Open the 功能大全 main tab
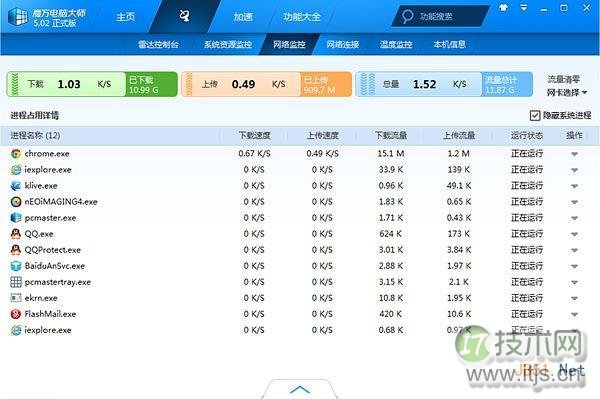The image size is (600, 399). (302, 17)
